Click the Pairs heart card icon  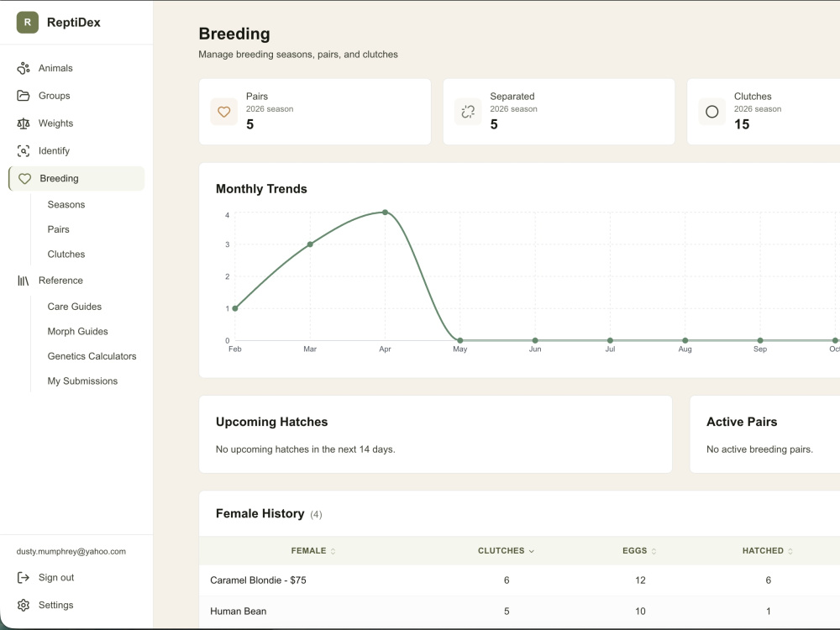tap(224, 112)
